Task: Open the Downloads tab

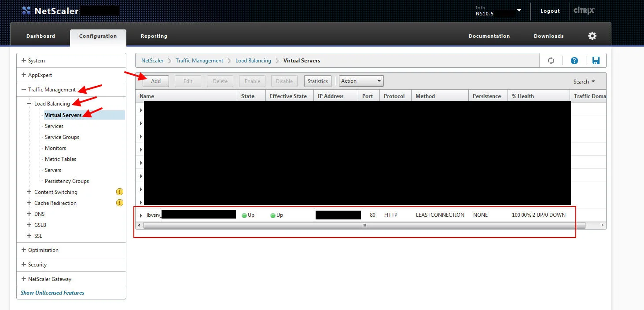Action: [548, 36]
